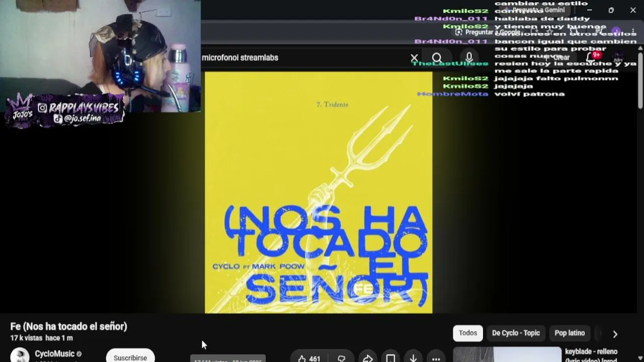Screen dimensions: 644x362
Task: Open more actions menu for the video
Action: (436, 358)
